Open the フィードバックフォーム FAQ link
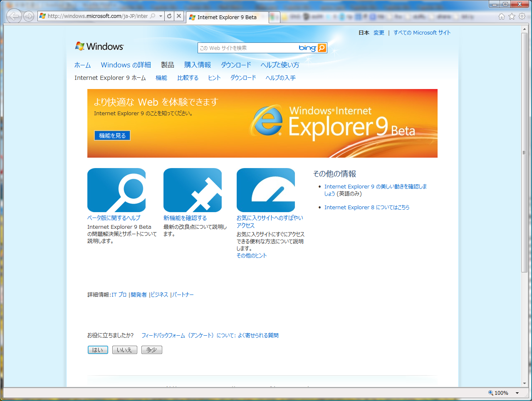Viewport: 532px width, 401px height. (x=210, y=335)
